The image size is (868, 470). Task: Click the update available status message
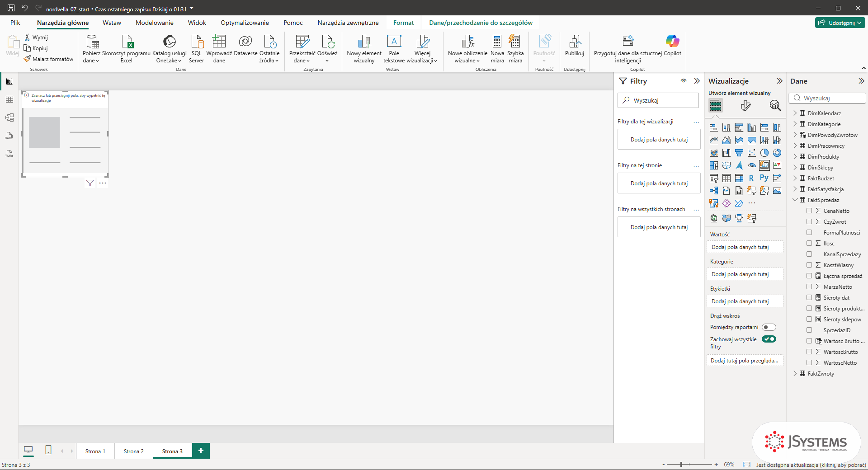click(x=811, y=465)
